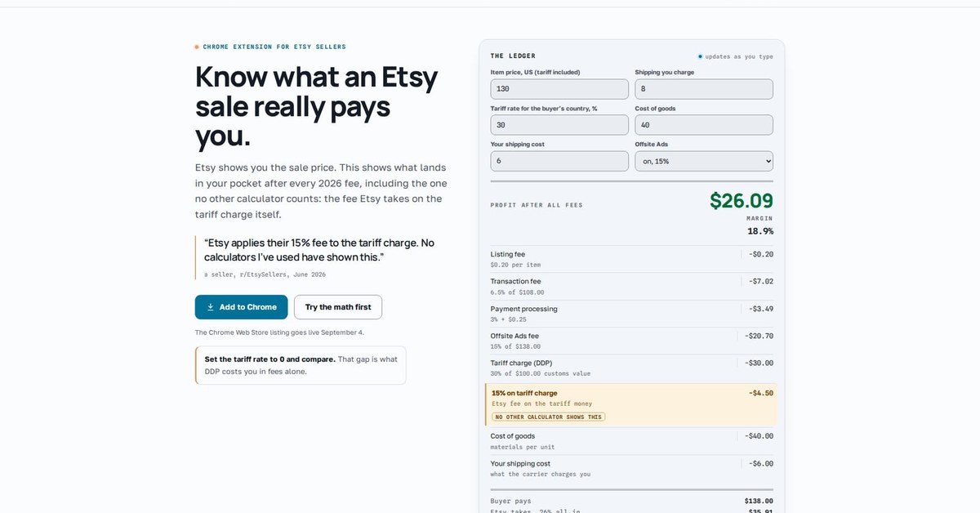Click the No other calculator shows this badge
The width and height of the screenshot is (980, 513).
point(548,417)
